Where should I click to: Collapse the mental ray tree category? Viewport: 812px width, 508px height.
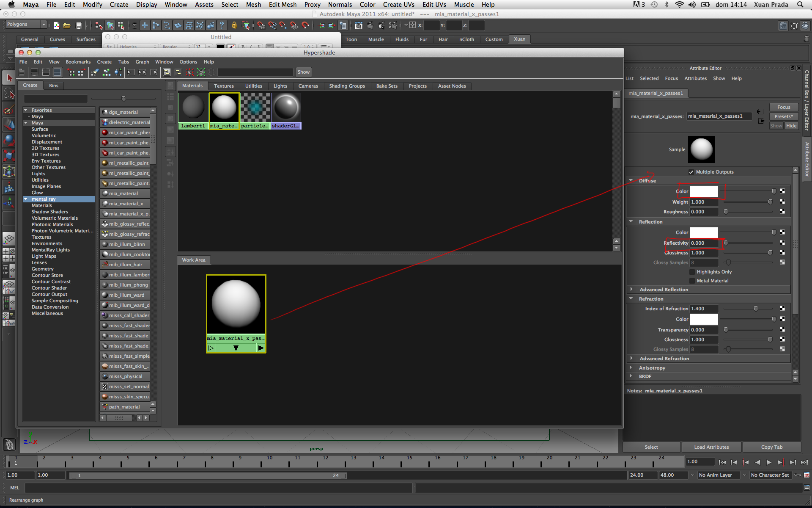coord(26,199)
